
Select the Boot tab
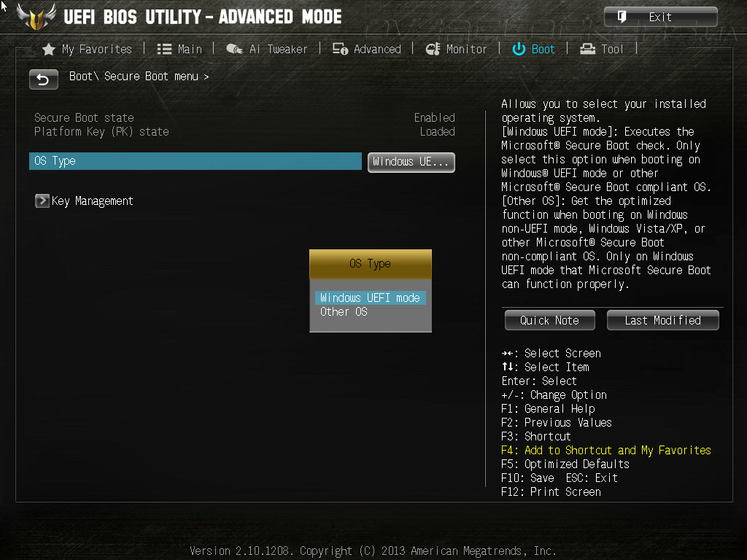[x=533, y=49]
